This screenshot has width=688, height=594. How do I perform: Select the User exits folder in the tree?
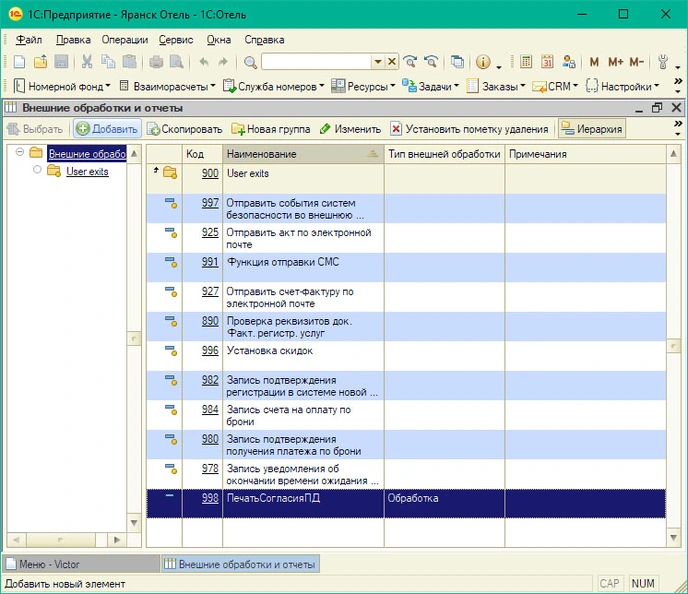(87, 171)
